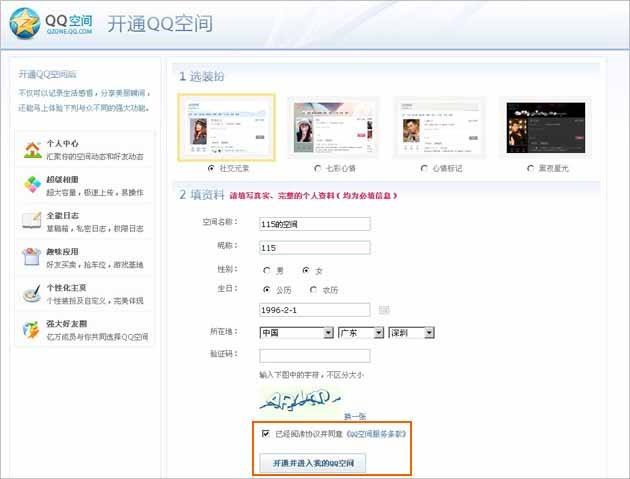Choose 男 as gender
Viewport: 630px width, 479px height.
266,270
